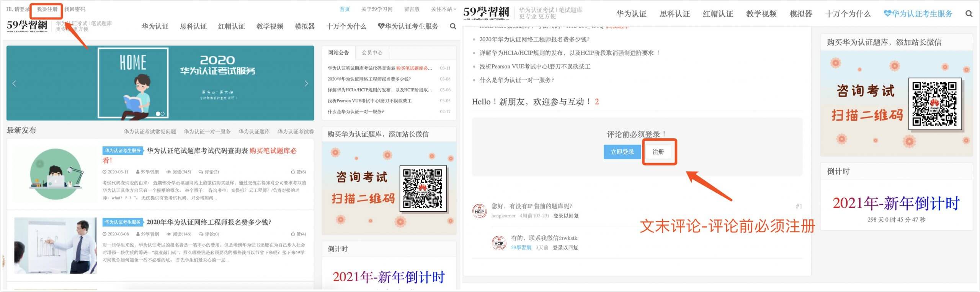The height and width of the screenshot is (292, 980).
Task: Click the hcnplearner commenter avatar
Action: click(479, 211)
